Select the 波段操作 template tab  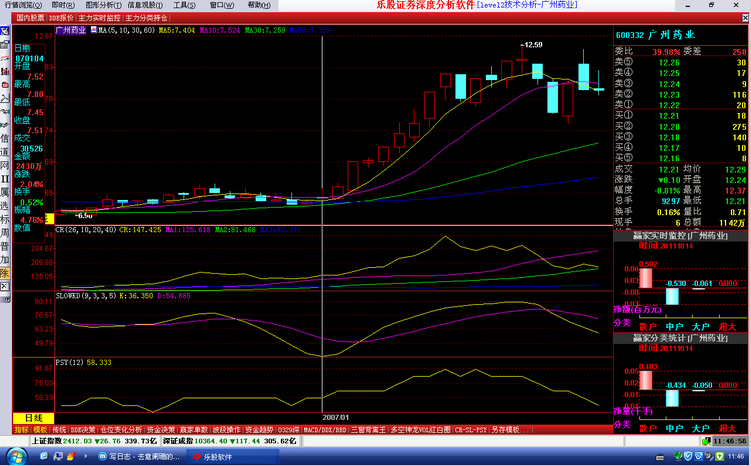coord(227,430)
